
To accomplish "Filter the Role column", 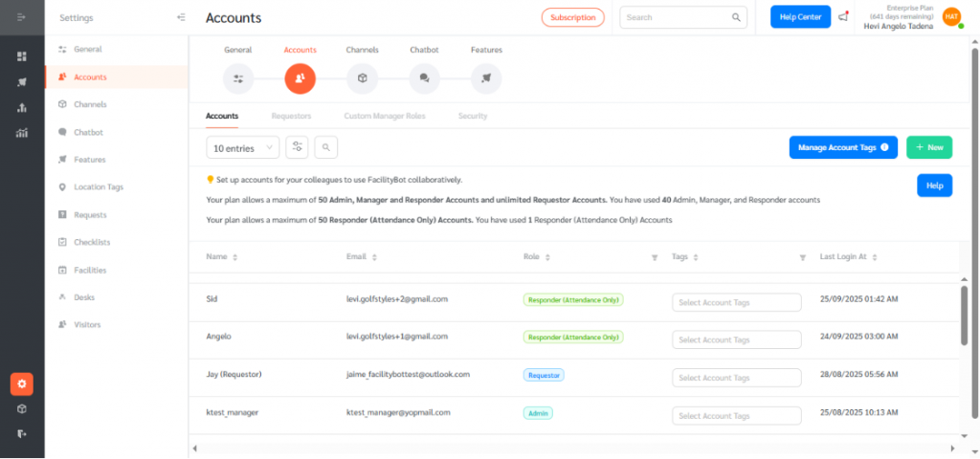I will (x=655, y=257).
